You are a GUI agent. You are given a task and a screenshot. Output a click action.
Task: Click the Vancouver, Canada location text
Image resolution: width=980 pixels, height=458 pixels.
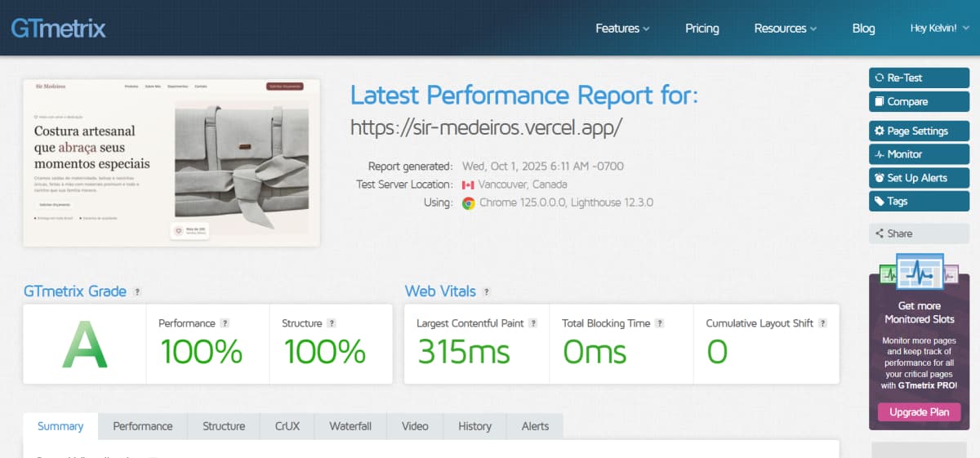523,185
